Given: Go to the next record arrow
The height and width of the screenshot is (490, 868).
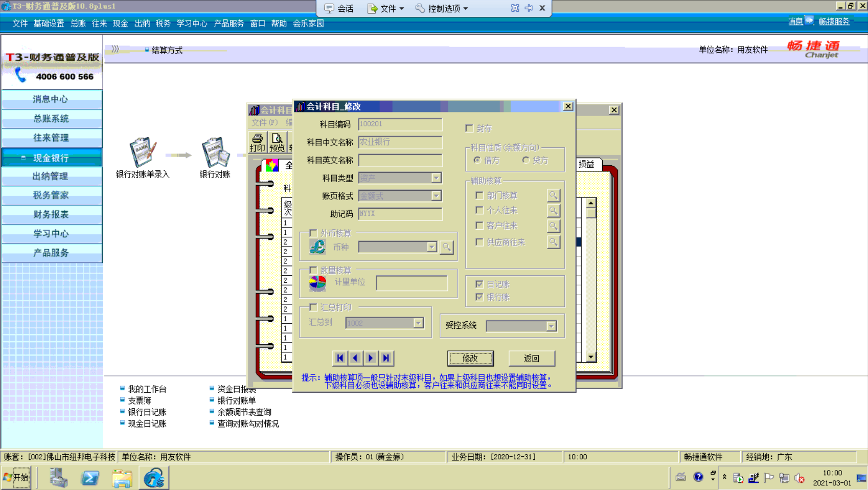Looking at the screenshot, I should 371,358.
